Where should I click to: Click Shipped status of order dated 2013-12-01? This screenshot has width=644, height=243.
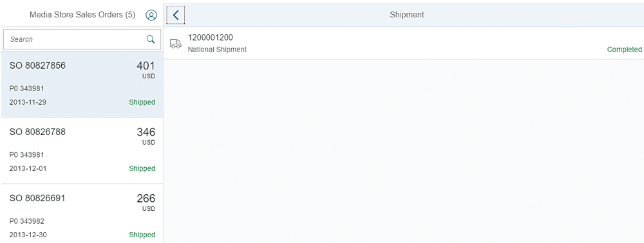click(142, 168)
